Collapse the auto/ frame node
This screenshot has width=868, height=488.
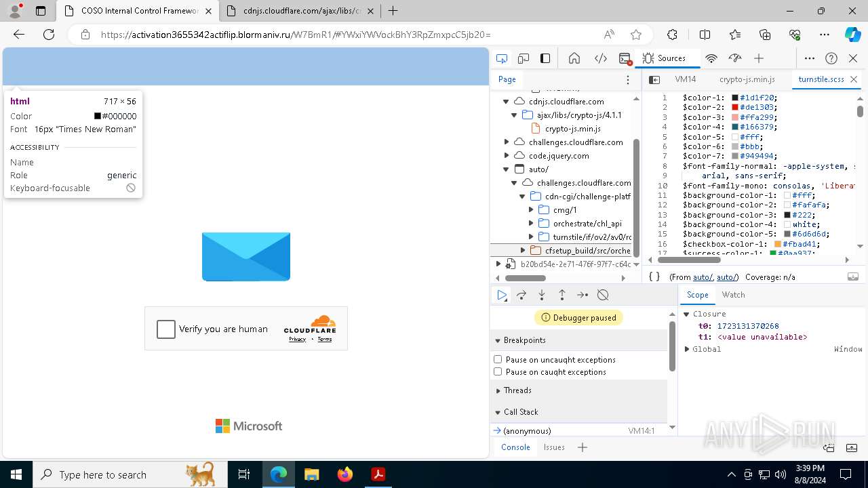(x=506, y=169)
